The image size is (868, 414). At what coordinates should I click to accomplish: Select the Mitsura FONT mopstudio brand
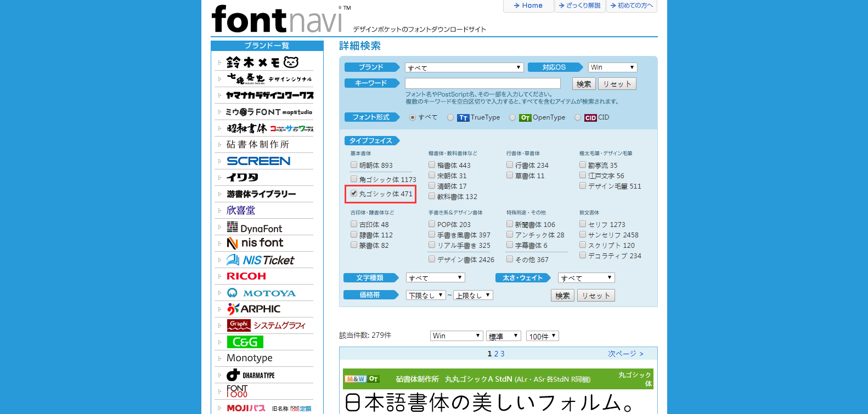click(x=269, y=112)
